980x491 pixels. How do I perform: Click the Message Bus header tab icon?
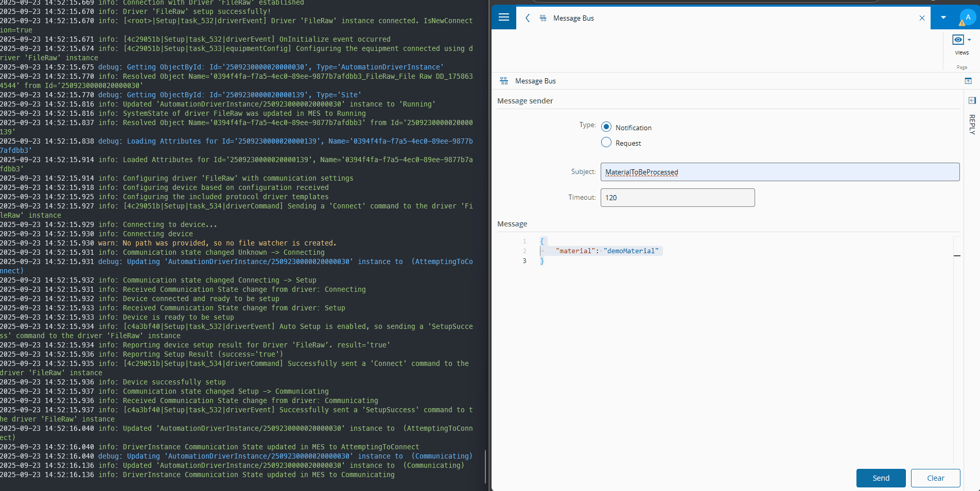[x=543, y=18]
